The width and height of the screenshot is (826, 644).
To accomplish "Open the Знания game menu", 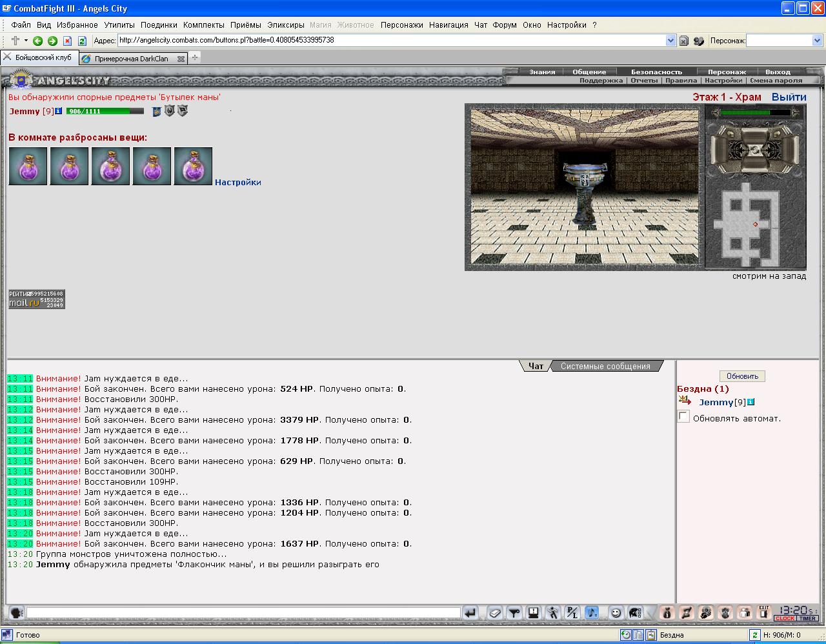I will coord(542,72).
